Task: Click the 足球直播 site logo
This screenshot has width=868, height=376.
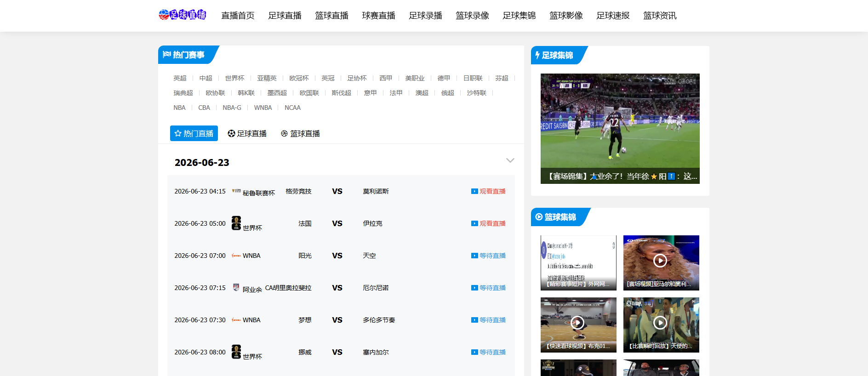Action: point(183,15)
